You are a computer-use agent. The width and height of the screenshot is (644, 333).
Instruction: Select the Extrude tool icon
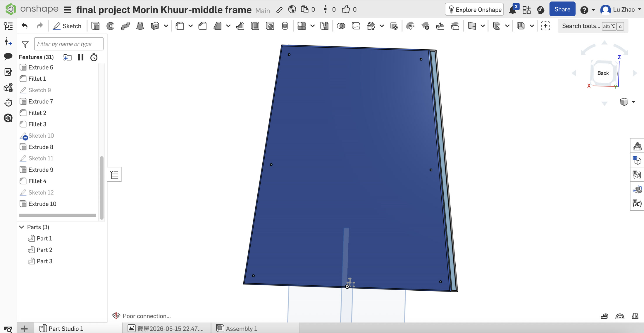95,26
